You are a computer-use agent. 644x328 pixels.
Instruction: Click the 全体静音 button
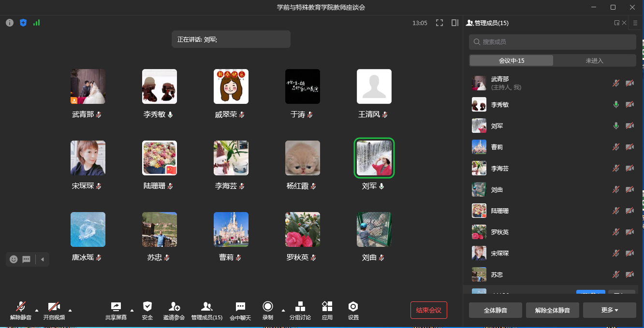coord(495,310)
